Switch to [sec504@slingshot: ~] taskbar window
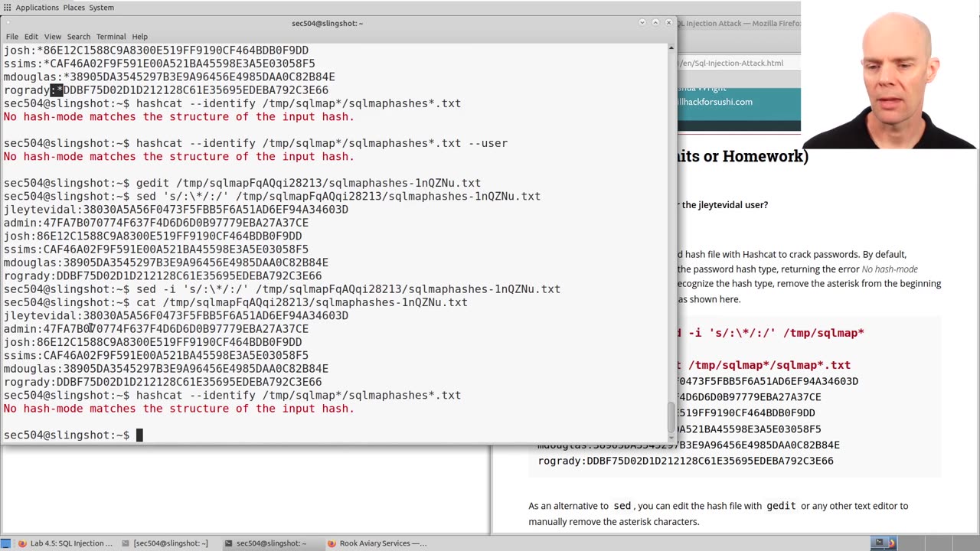 [170, 543]
